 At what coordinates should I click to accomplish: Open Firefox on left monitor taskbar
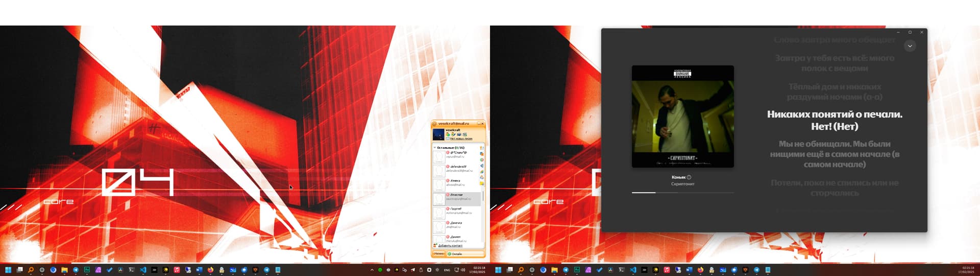(x=210, y=270)
